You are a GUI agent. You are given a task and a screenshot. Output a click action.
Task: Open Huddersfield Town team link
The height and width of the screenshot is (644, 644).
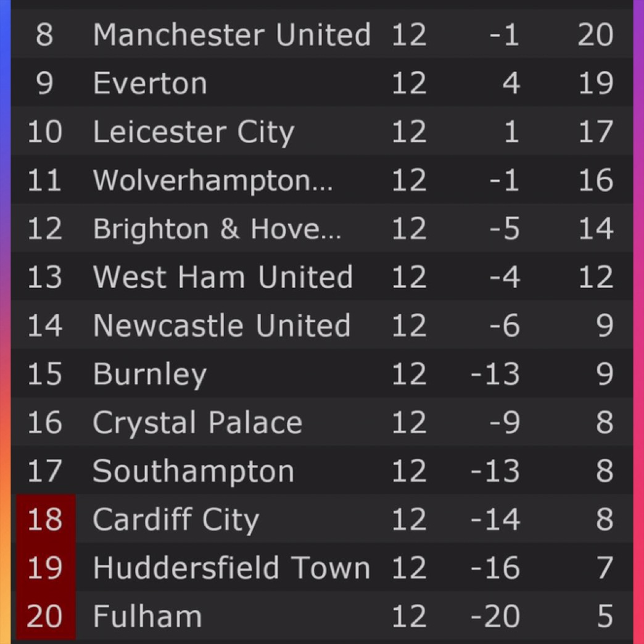point(231,568)
